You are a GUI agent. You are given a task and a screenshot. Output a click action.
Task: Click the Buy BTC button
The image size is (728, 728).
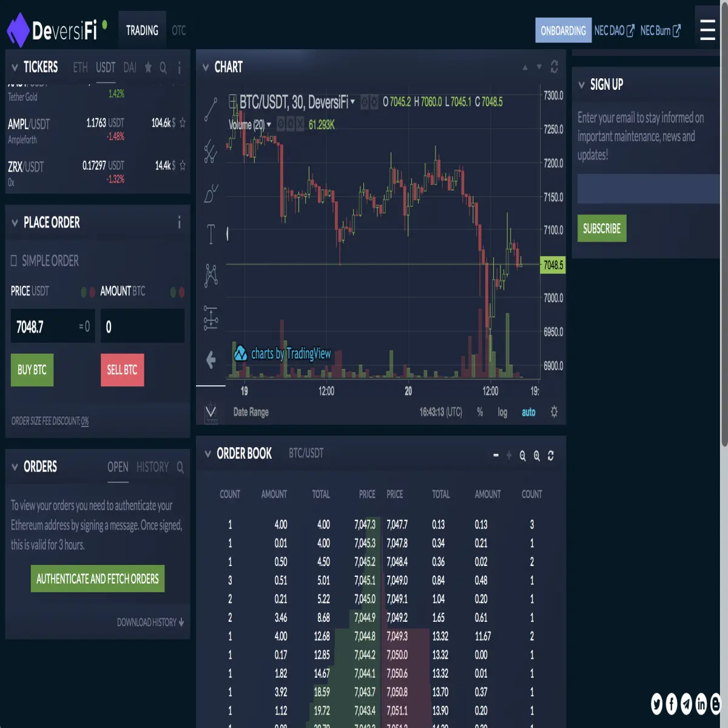tap(32, 370)
